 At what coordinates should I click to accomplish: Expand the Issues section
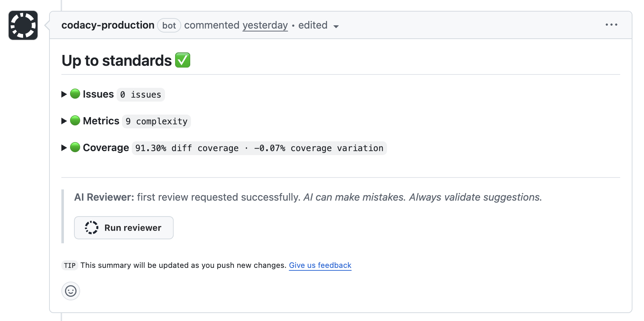63,94
